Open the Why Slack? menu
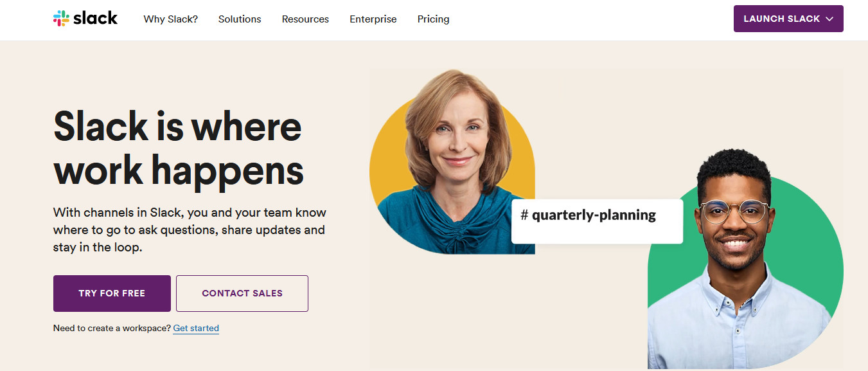Image resolution: width=868 pixels, height=371 pixels. tap(171, 19)
